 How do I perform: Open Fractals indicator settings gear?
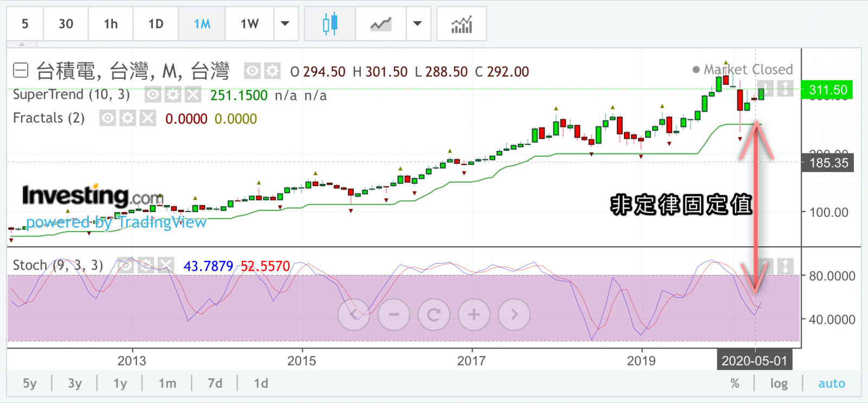tap(127, 118)
